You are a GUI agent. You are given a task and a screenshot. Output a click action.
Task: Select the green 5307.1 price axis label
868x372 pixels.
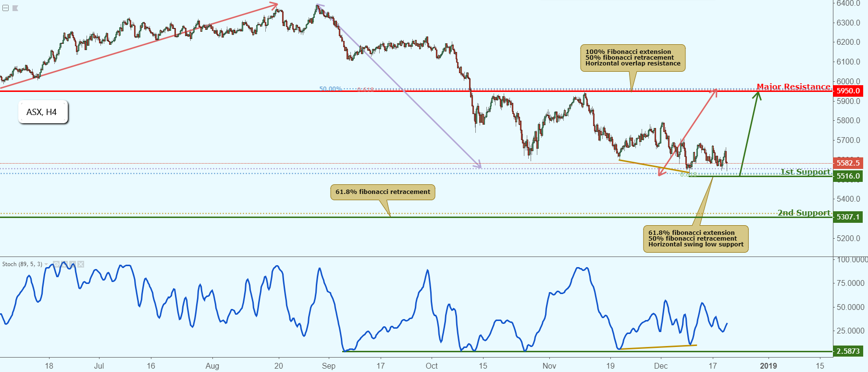[848, 217]
